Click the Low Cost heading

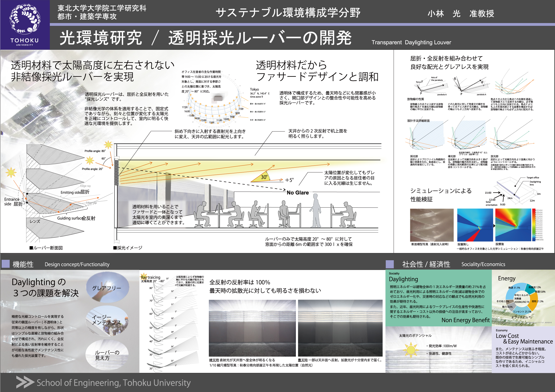point(507,336)
